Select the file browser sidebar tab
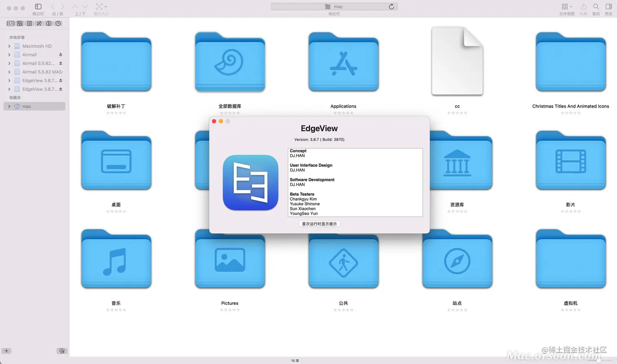 [x=11, y=24]
